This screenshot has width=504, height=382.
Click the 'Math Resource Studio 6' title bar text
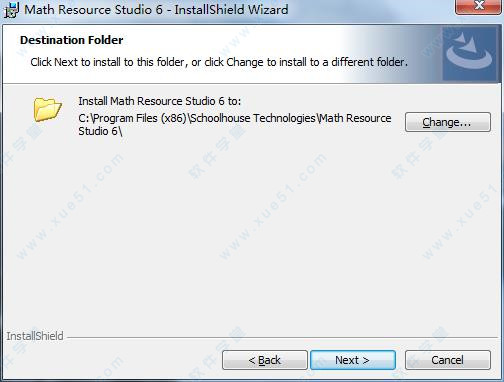click(94, 9)
